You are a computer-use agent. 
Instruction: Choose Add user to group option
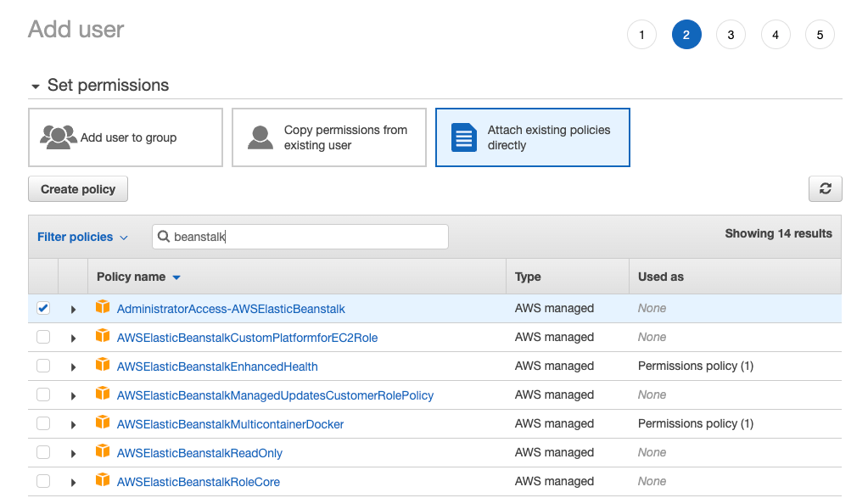(126, 137)
